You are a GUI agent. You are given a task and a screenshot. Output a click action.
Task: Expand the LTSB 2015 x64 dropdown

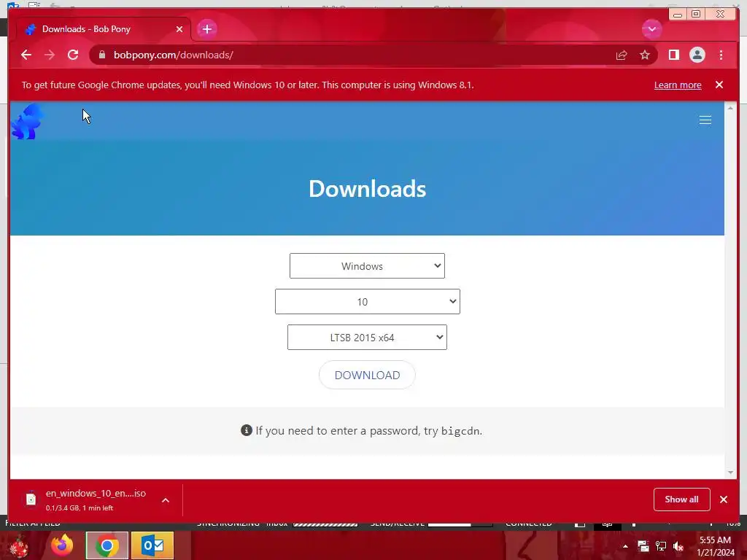pos(367,337)
